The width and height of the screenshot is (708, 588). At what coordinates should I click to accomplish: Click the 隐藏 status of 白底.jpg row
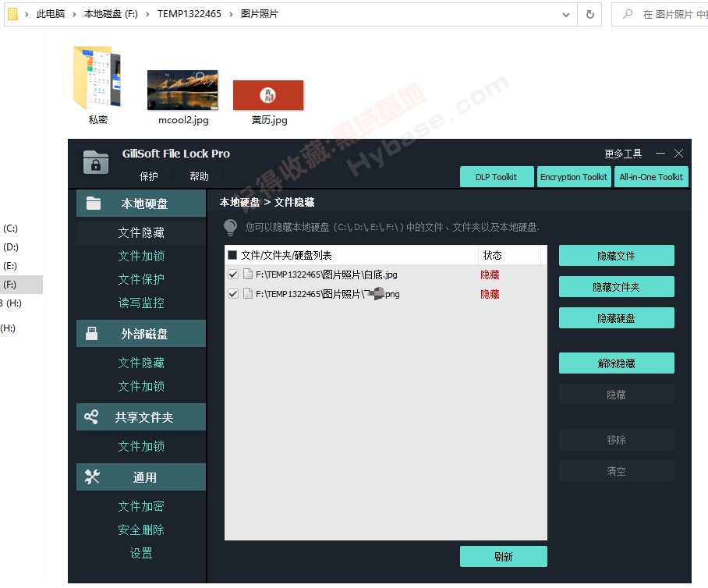click(x=490, y=275)
